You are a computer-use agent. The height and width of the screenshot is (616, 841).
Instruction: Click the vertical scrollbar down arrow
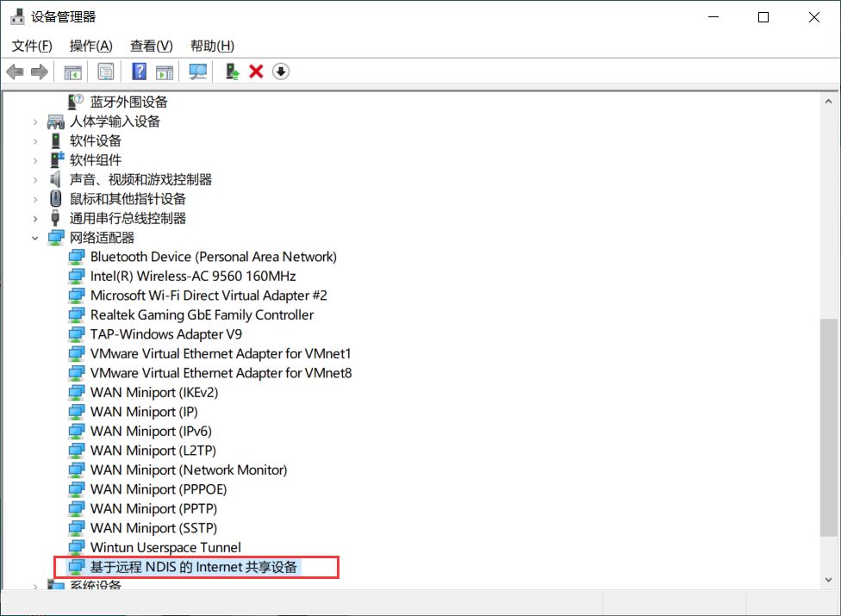point(829,580)
